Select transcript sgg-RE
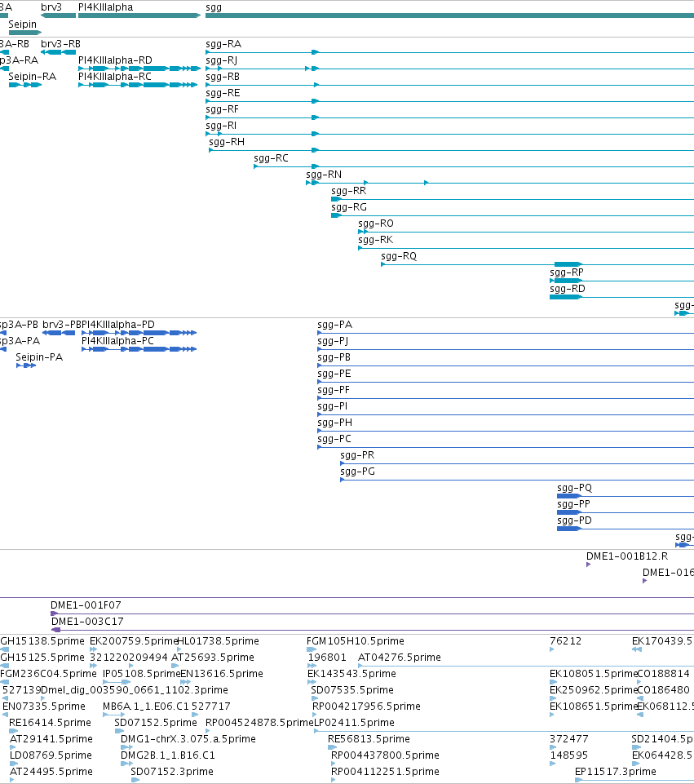Screen dimensions: 694x784 point(223,93)
